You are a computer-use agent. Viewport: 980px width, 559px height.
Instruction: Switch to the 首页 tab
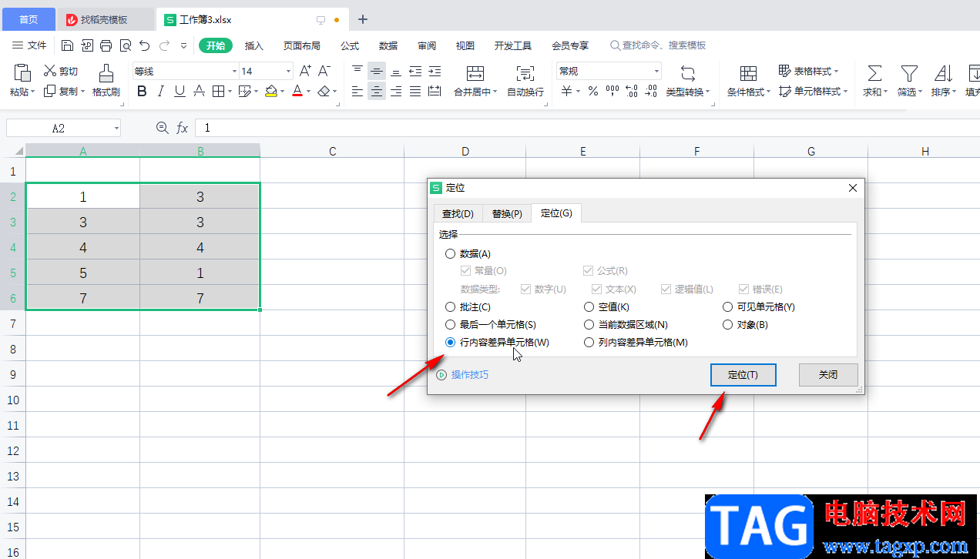coord(29,19)
